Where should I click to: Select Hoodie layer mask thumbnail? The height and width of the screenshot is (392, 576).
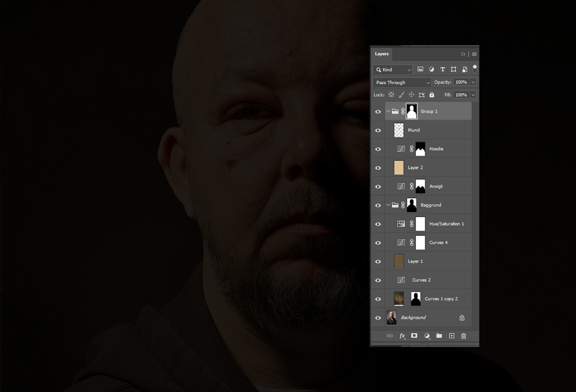pos(420,149)
